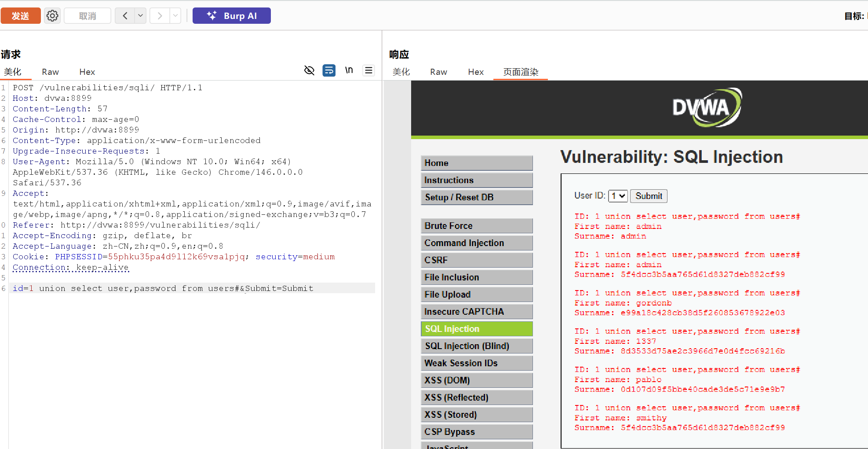Click the Host: dvwa:8899 header line
Screen dimensions: 868x449
click(x=52, y=98)
